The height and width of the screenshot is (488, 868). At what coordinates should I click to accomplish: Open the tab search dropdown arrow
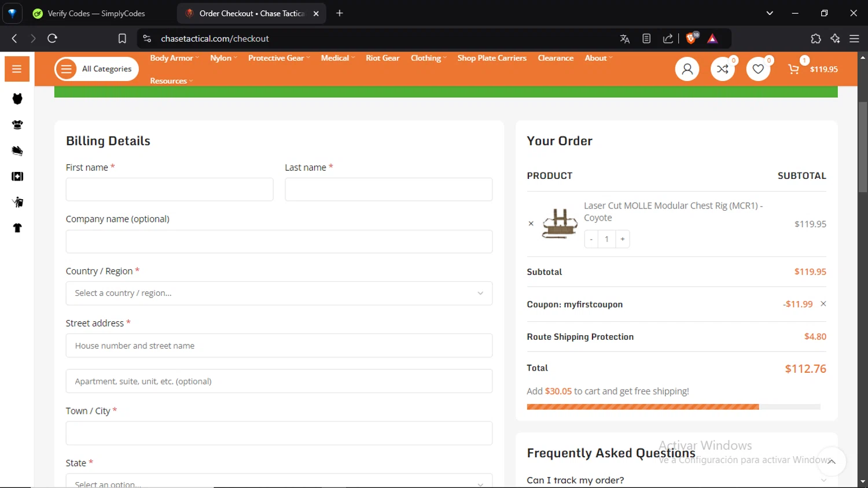(770, 13)
